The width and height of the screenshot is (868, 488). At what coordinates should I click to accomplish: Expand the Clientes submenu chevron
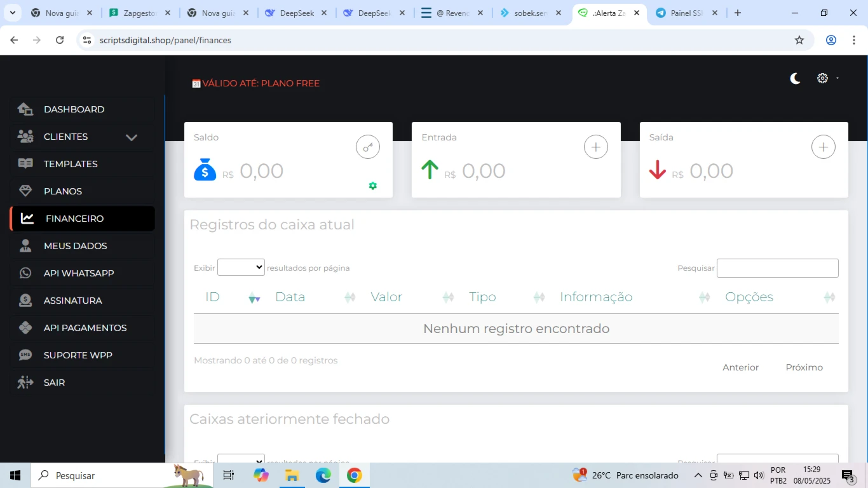132,137
